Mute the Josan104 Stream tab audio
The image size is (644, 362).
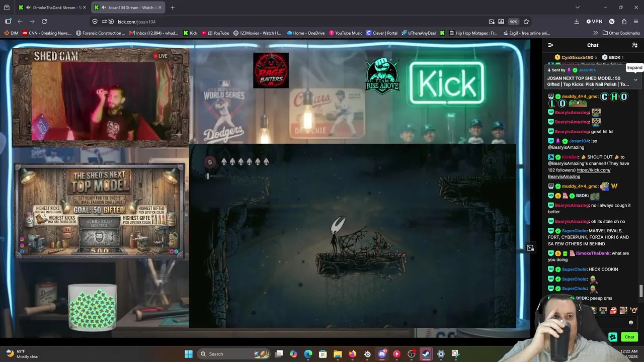(104, 8)
